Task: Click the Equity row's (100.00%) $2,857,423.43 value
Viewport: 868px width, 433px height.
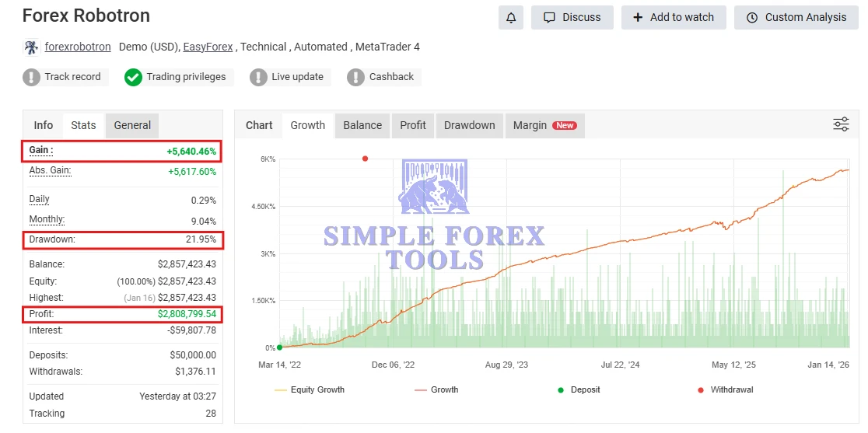Action: pyautogui.click(x=166, y=281)
